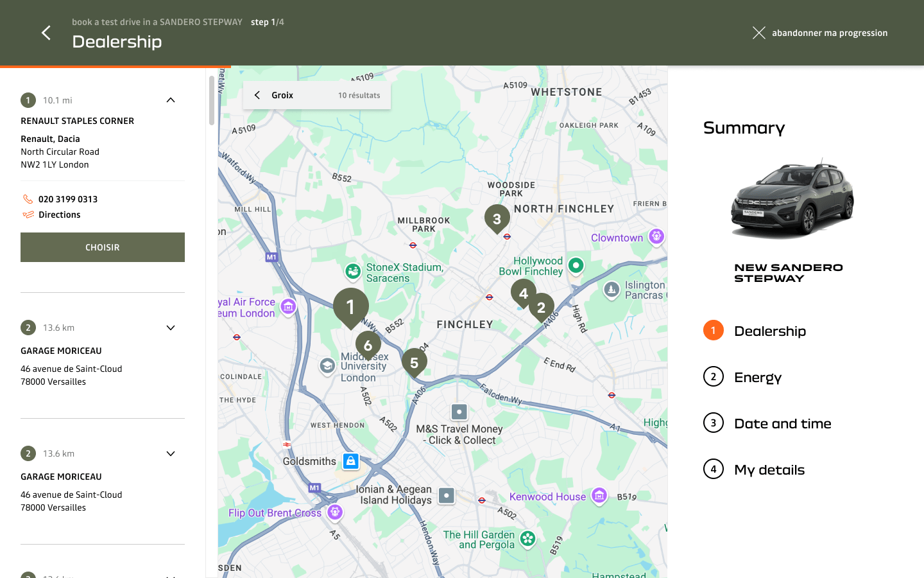924x578 pixels.
Task: Click the '10 résultats' text
Action: [359, 95]
